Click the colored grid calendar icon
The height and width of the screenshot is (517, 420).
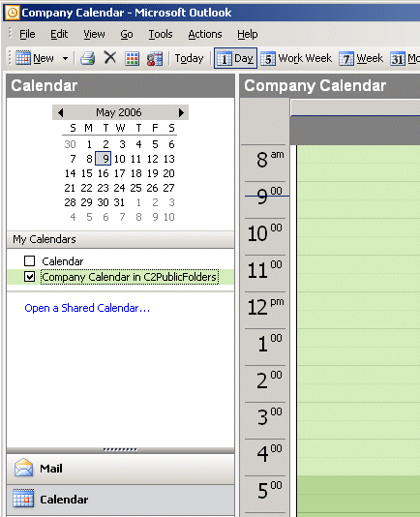pyautogui.click(x=133, y=59)
